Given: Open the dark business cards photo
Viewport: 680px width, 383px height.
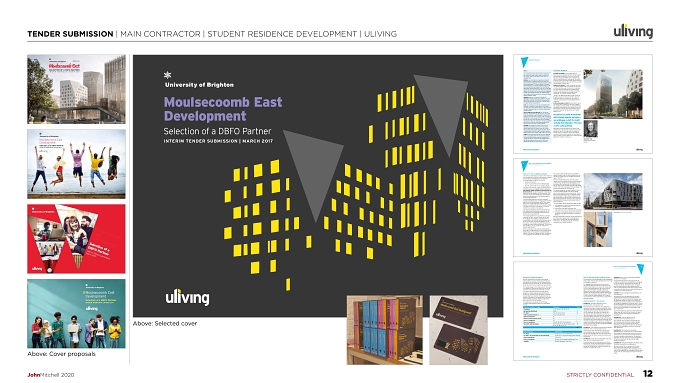Looking at the screenshot, I should [459, 330].
